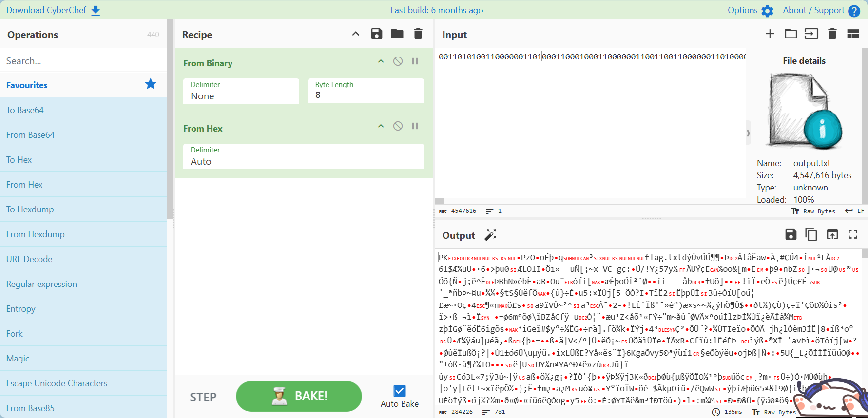
Task: Click the BAKE! button
Action: coord(299,396)
